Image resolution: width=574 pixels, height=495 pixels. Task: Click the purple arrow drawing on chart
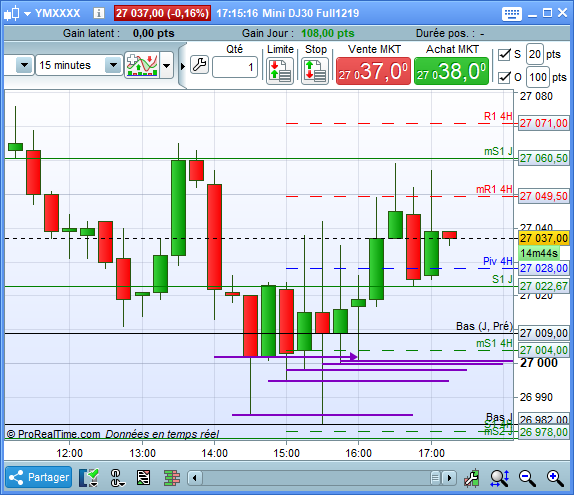click(286, 356)
